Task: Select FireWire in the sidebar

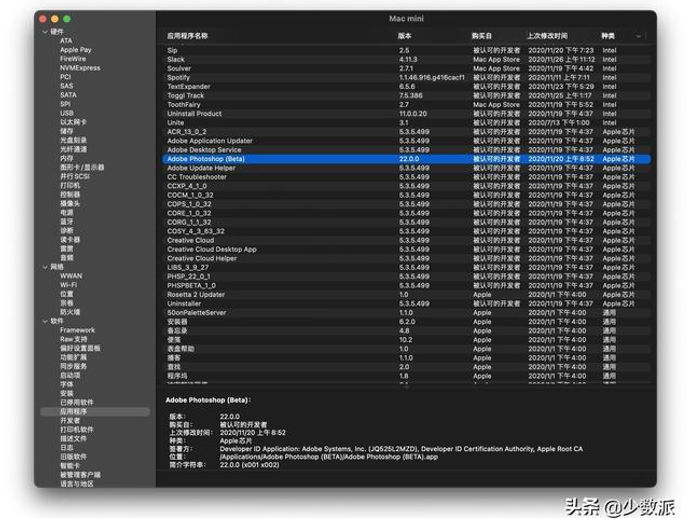Action: click(x=73, y=59)
